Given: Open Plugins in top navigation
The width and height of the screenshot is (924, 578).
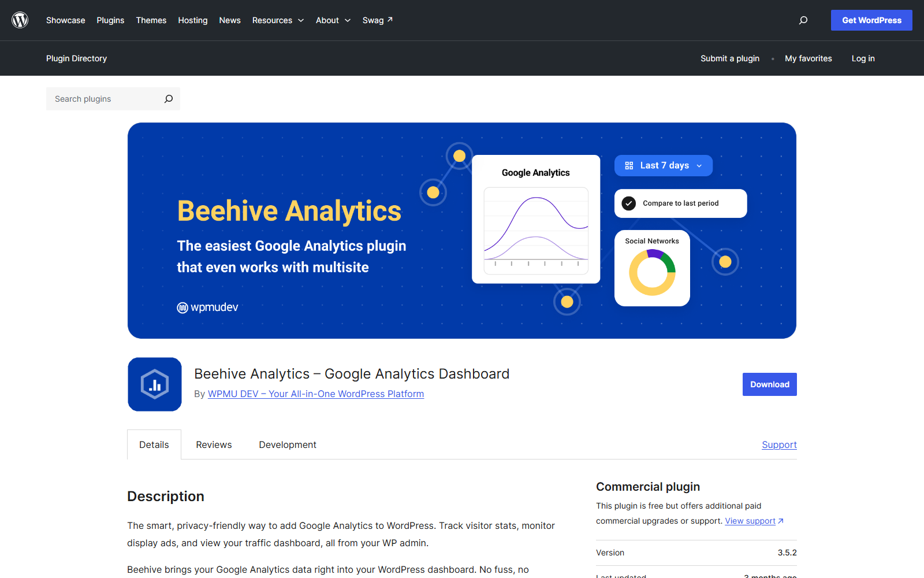Looking at the screenshot, I should (110, 20).
